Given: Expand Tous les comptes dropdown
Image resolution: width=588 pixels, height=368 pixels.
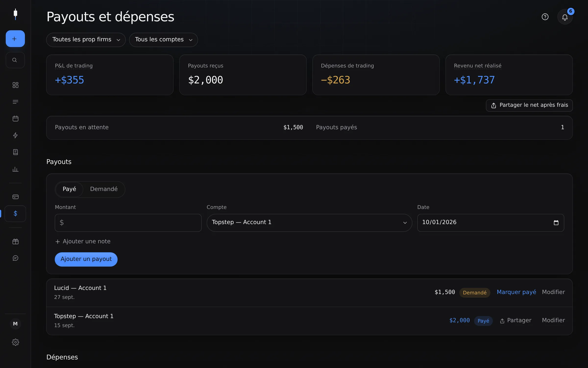Looking at the screenshot, I should tap(163, 40).
